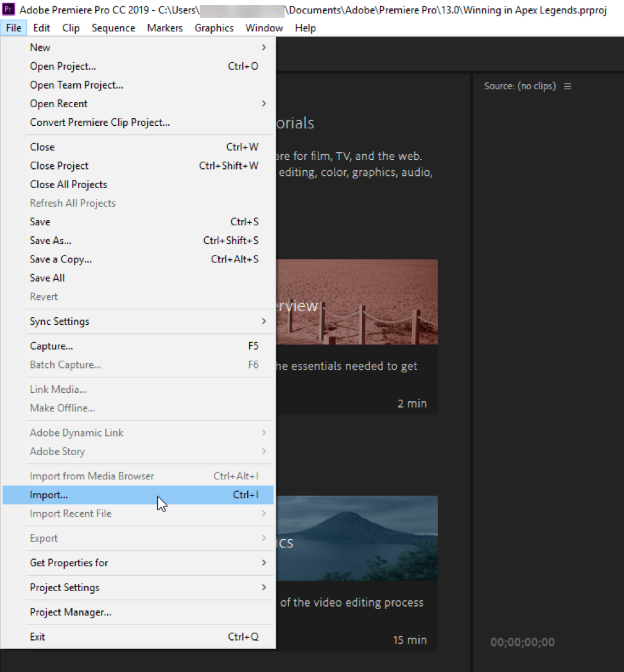Select Import from the File menu
Image resolution: width=624 pixels, height=672 pixels.
49,495
